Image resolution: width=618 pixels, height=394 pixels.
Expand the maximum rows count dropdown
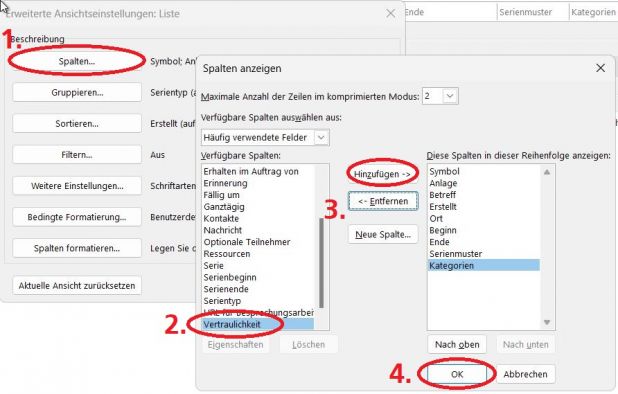(x=450, y=96)
